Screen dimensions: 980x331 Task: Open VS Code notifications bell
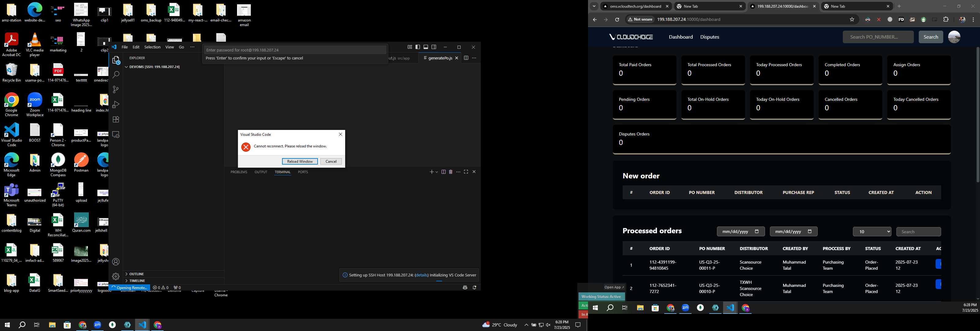[474, 287]
